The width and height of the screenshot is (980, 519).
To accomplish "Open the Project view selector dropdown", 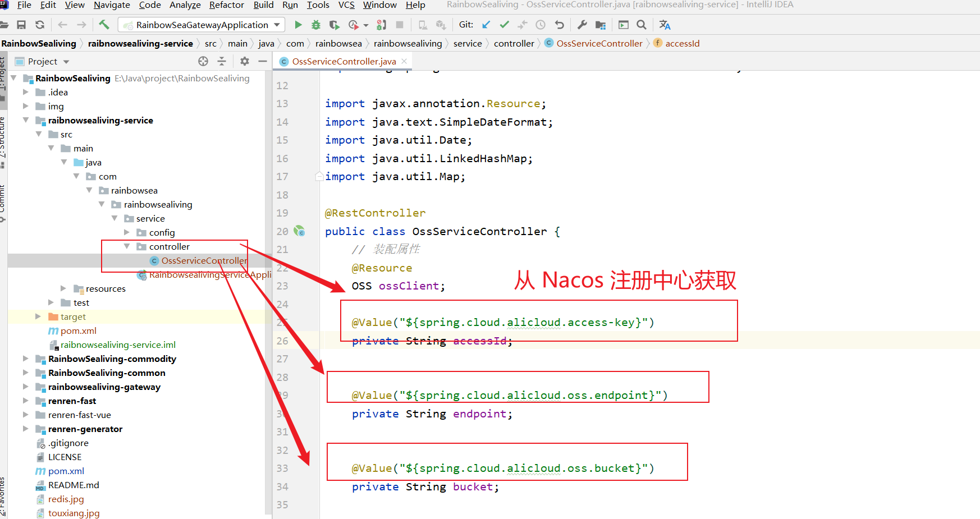I will [66, 62].
